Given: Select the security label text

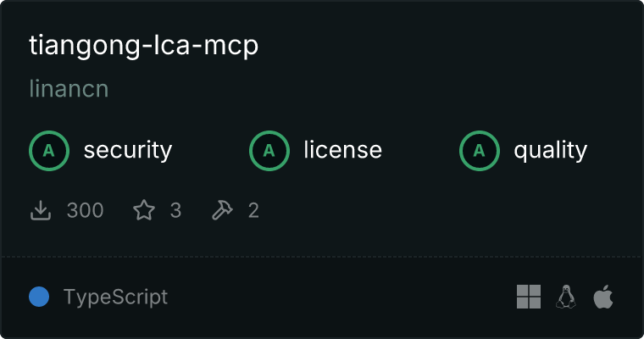Looking at the screenshot, I should [128, 150].
